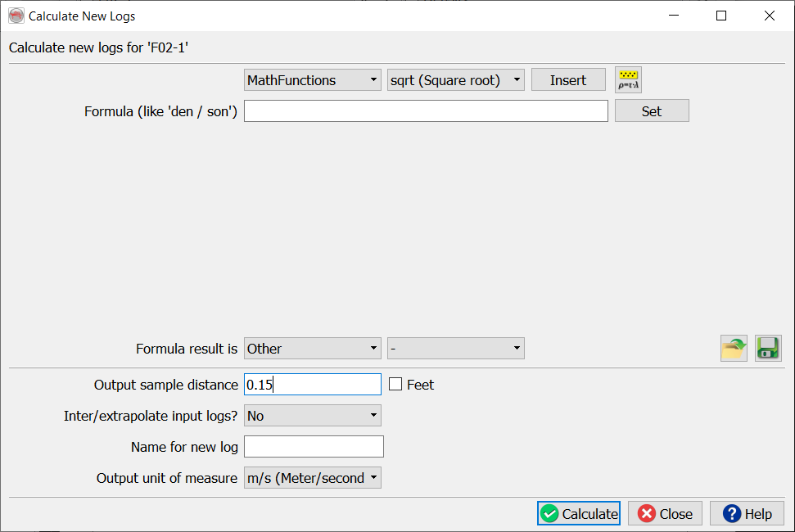This screenshot has height=532, width=795.
Task: Click the Name for new log field
Action: [314, 447]
